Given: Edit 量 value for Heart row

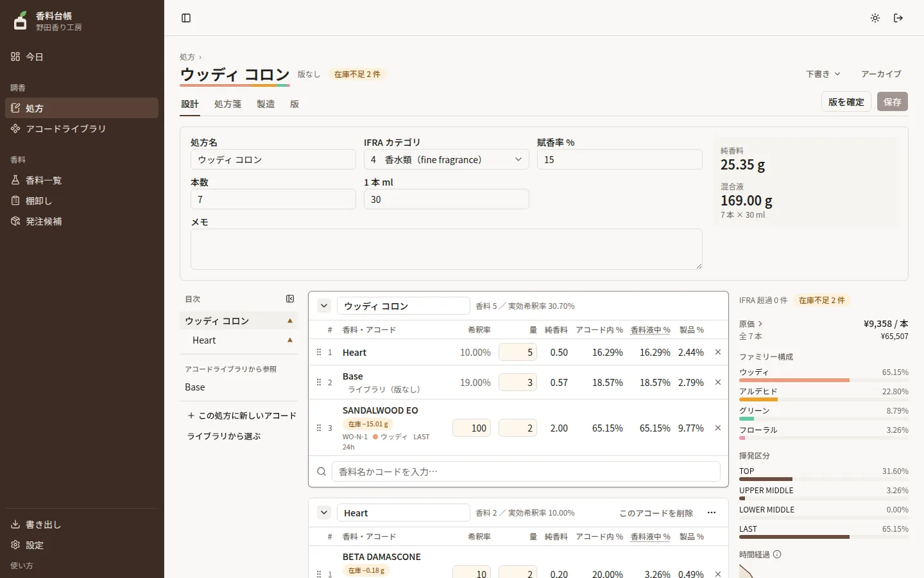Looking at the screenshot, I should click(518, 352).
